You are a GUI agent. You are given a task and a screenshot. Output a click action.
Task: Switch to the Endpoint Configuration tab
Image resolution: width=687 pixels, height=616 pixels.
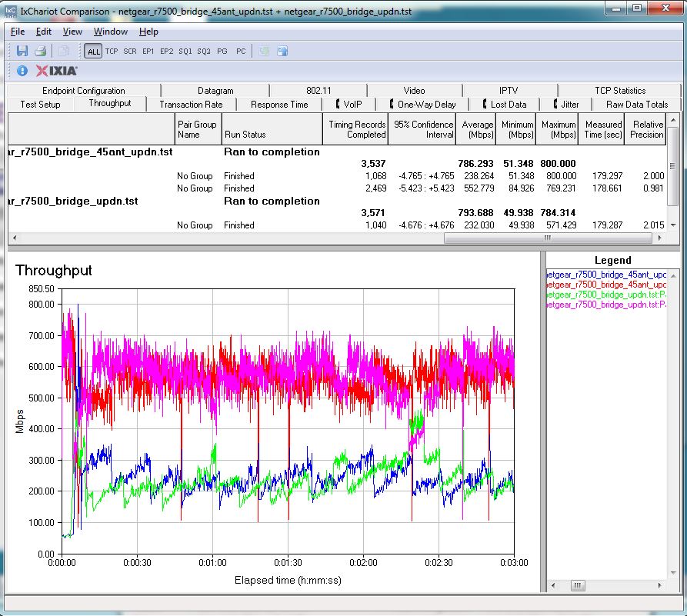pos(84,90)
